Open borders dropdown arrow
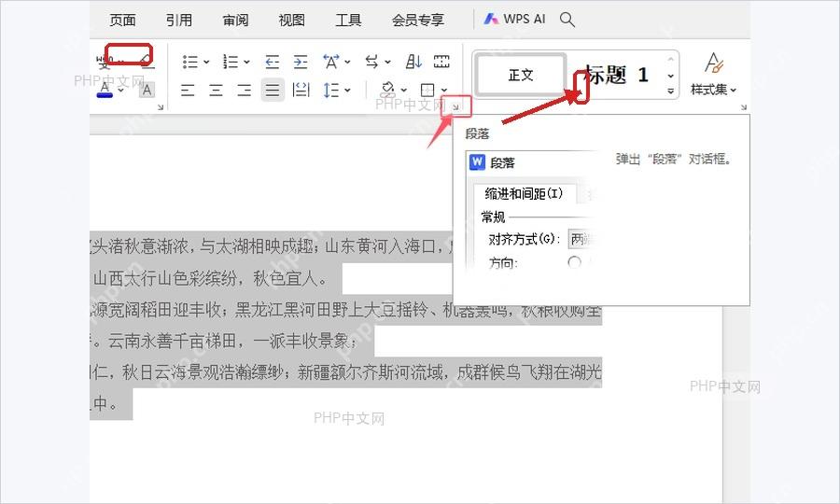Screen dimensions: 840x504 point(443,90)
